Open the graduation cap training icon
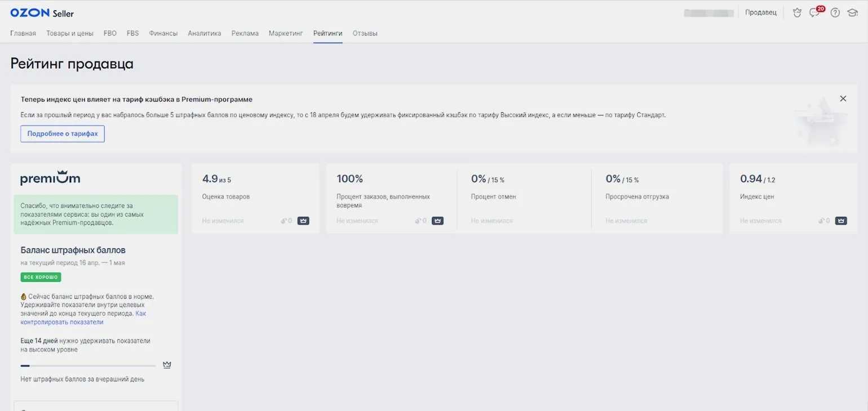The height and width of the screenshot is (411, 868). (x=852, y=13)
